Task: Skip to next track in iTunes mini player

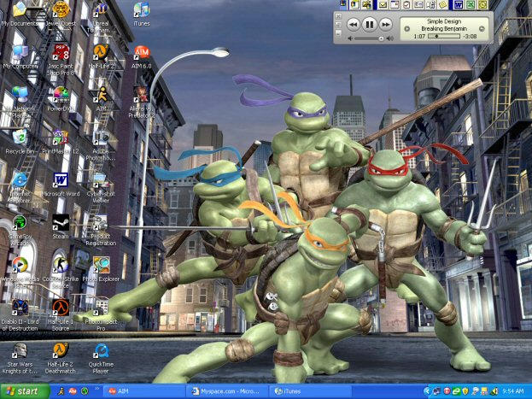Action: point(386,25)
